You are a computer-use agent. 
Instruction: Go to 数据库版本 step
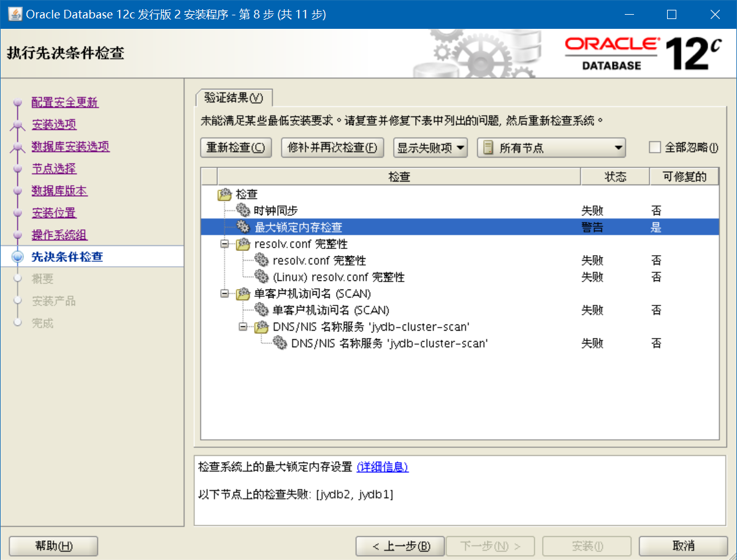pos(59,191)
